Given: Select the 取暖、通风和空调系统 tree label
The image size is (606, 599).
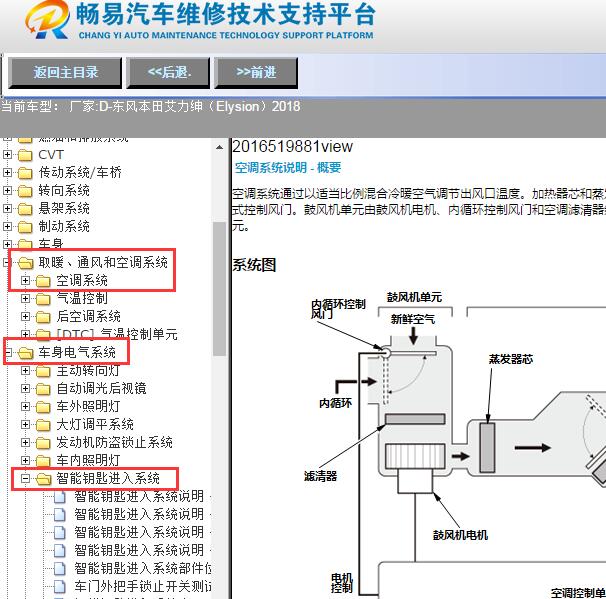Looking at the screenshot, I should (x=103, y=262).
